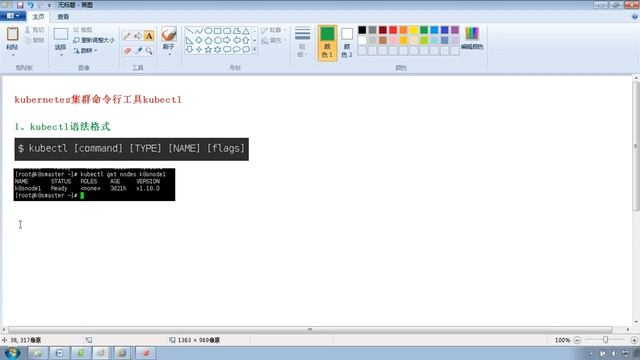Click the Cut (剪切) scissors button
Image resolution: width=640 pixels, height=360 pixels.
[x=34, y=30]
